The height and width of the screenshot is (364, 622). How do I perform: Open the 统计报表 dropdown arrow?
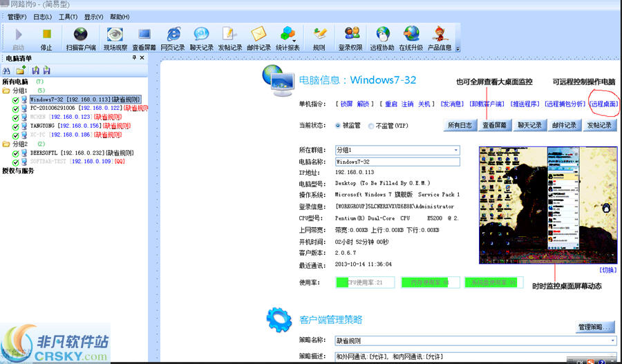tap(294, 41)
